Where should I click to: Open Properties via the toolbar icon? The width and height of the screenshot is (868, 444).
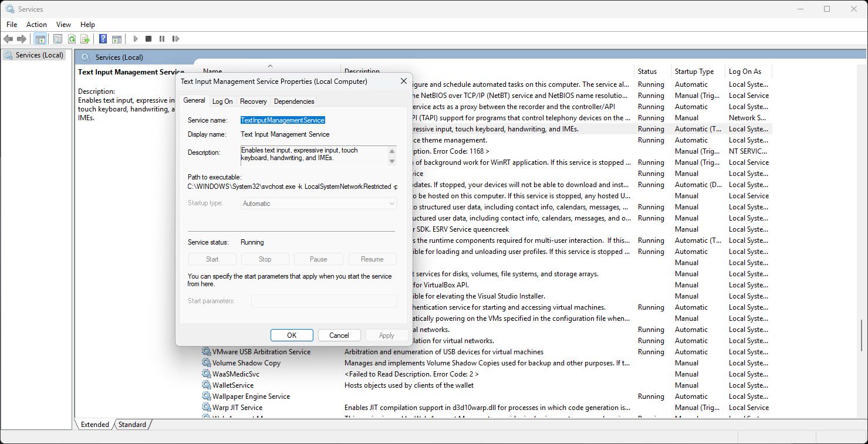tap(58, 39)
